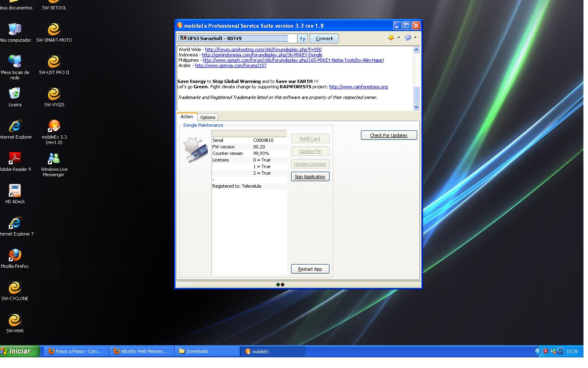Viewport: 588px width, 368px height.
Task: Open the Downloads taskbar button
Action: 207,351
